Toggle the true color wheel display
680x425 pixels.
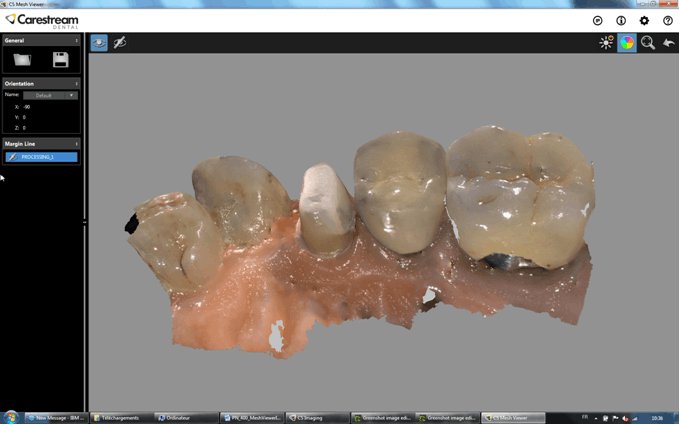pyautogui.click(x=627, y=43)
